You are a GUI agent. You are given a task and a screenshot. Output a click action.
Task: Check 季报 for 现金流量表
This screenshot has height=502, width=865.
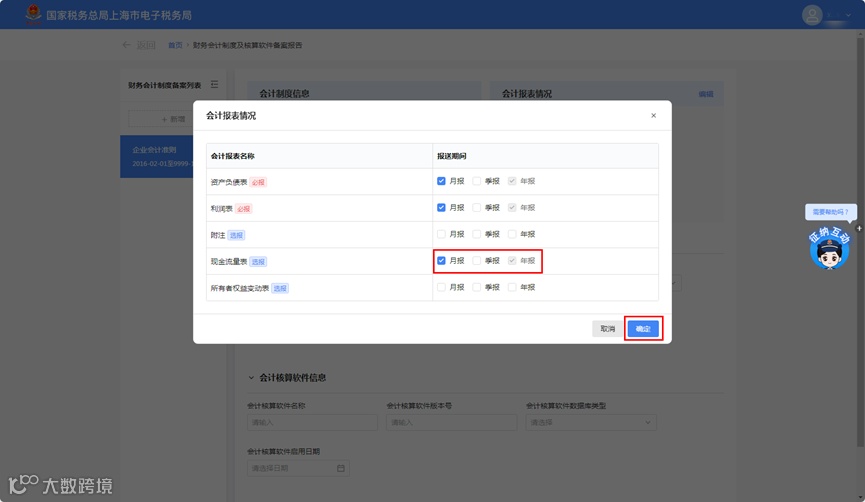tap(477, 260)
